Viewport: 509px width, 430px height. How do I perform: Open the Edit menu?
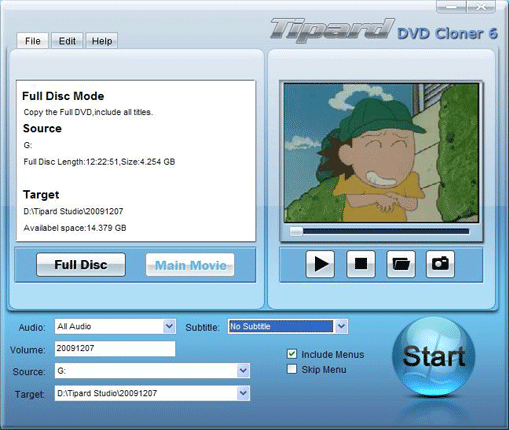click(x=67, y=41)
